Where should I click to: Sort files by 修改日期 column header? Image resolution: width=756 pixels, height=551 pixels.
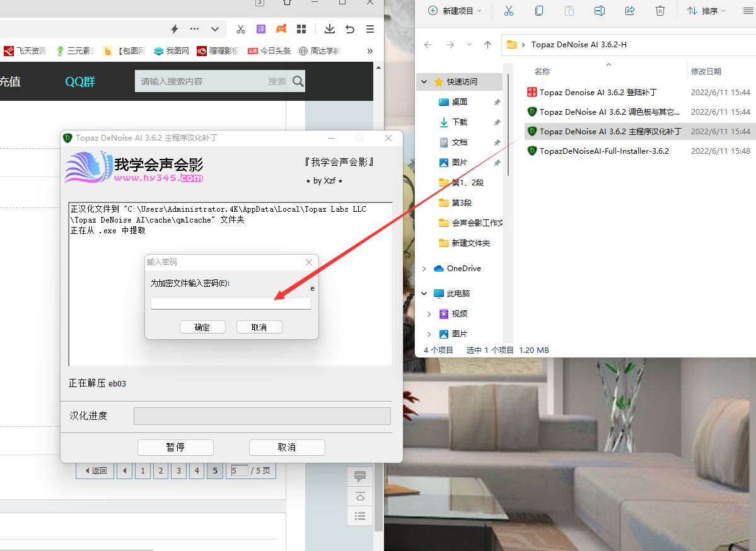[x=706, y=71]
